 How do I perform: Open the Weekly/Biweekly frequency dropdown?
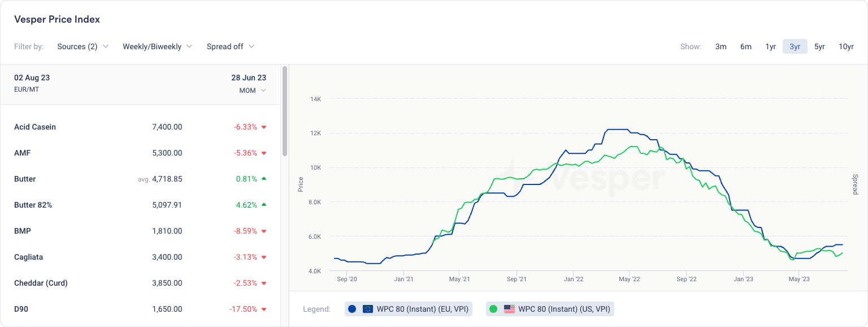pyautogui.click(x=157, y=46)
